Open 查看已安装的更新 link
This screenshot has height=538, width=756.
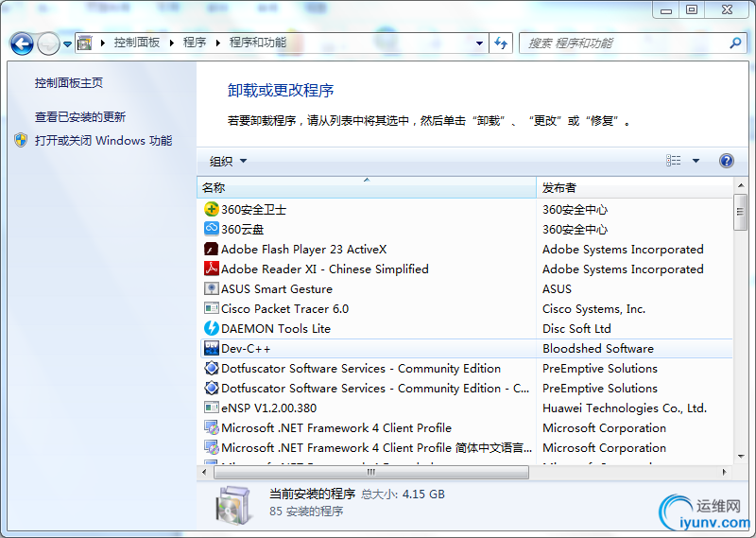click(80, 116)
